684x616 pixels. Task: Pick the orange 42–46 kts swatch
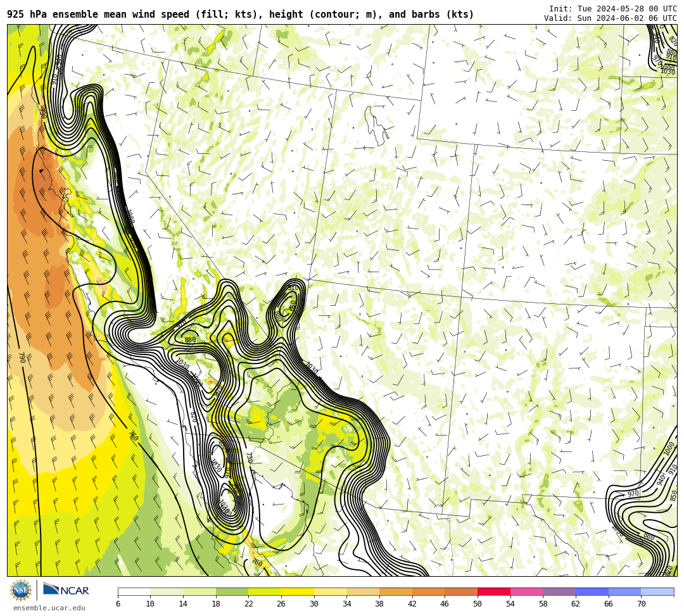[428, 591]
